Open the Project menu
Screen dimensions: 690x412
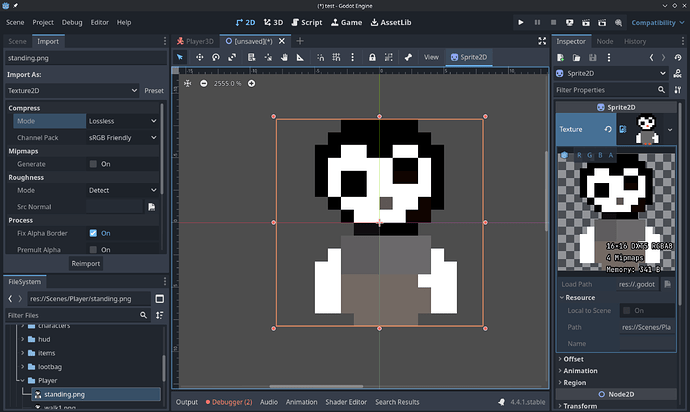[43, 22]
